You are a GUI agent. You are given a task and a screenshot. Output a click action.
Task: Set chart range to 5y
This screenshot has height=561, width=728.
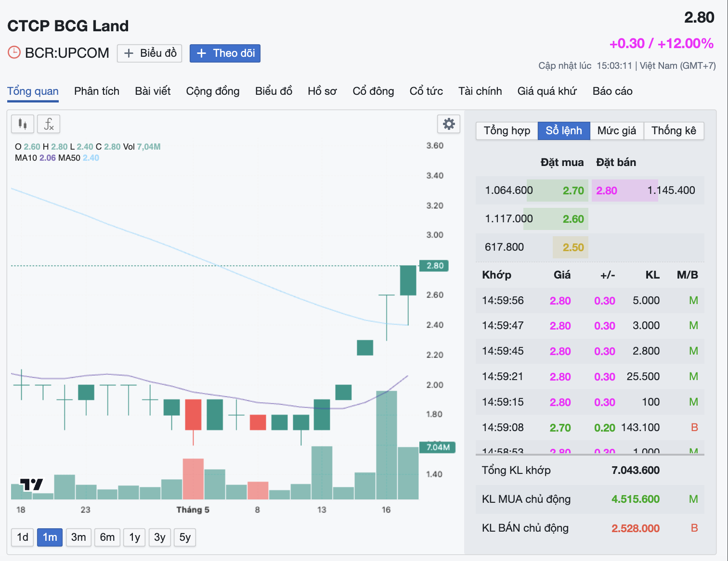click(185, 537)
